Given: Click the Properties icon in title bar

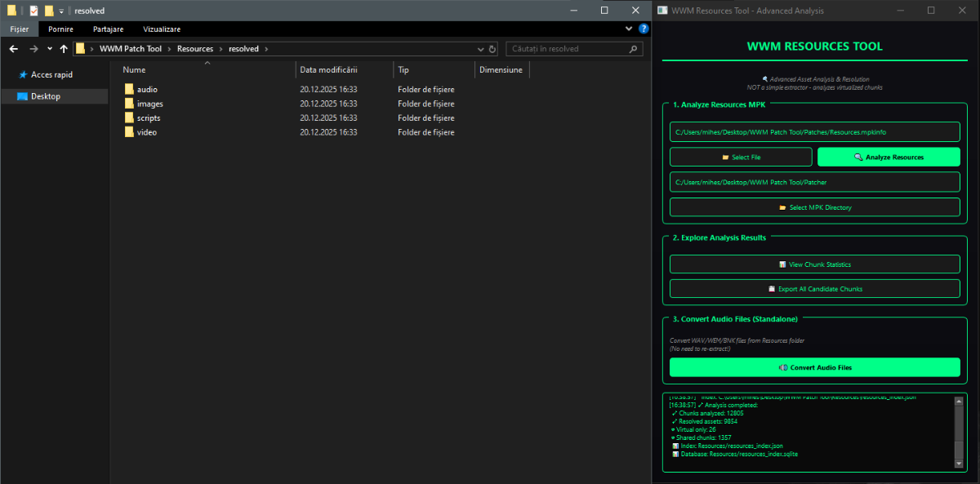Looking at the screenshot, I should [x=33, y=11].
